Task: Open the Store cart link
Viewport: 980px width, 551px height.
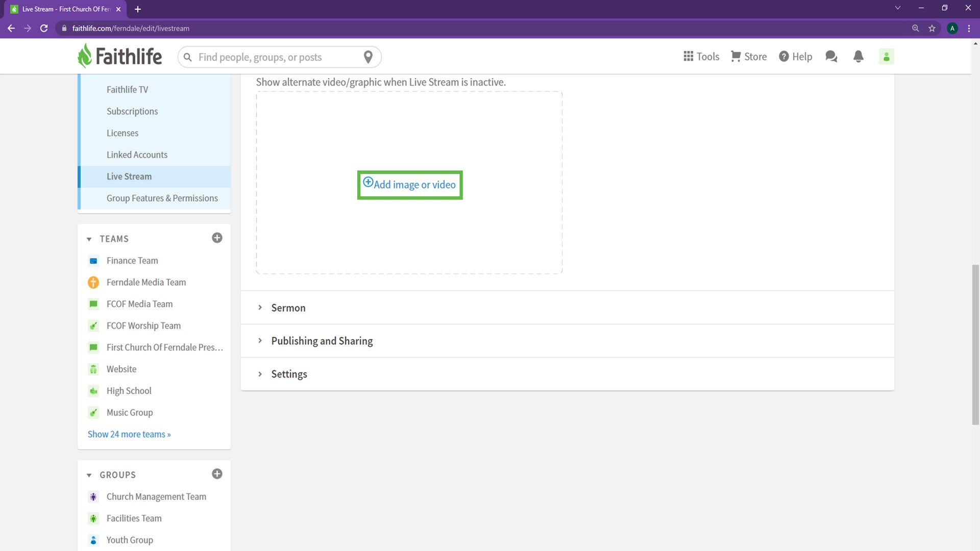Action: tap(749, 57)
